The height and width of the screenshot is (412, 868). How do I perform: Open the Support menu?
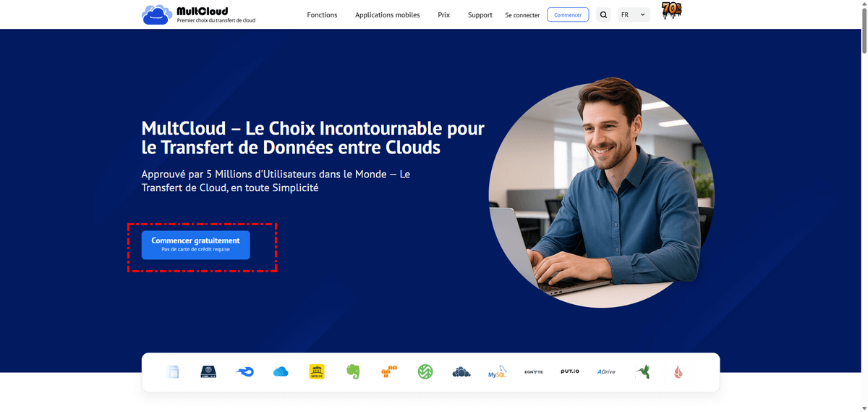(480, 14)
